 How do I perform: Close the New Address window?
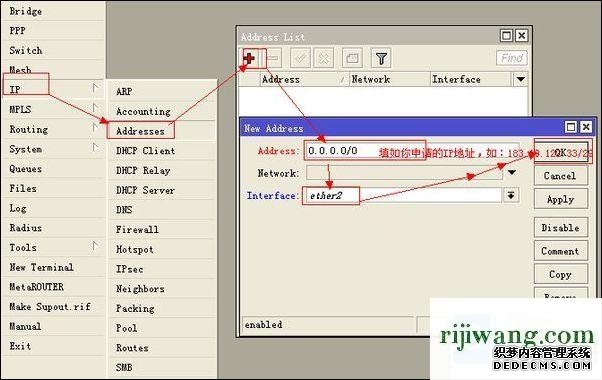[586, 127]
